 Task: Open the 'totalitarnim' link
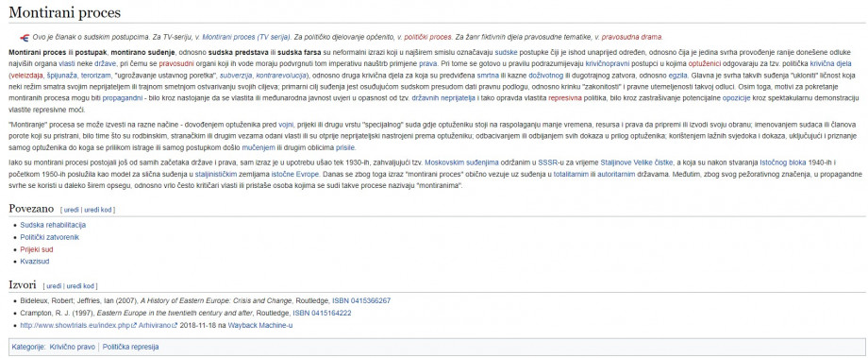pos(572,174)
